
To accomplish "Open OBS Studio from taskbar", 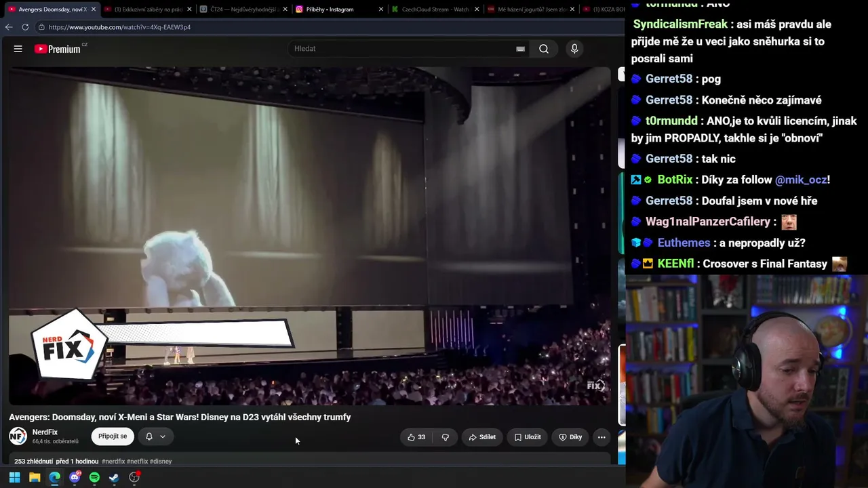I will (x=134, y=477).
